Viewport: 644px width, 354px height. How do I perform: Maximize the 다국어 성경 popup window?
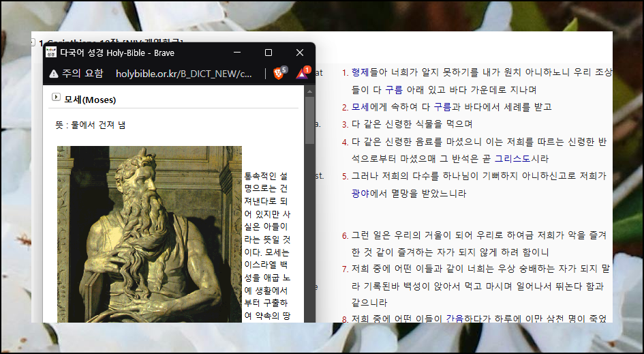[x=269, y=53]
